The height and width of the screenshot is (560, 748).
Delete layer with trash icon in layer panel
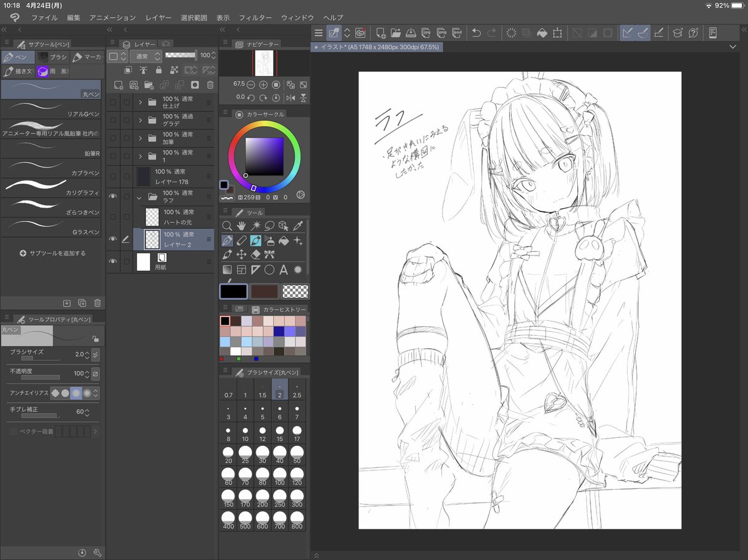tap(210, 85)
